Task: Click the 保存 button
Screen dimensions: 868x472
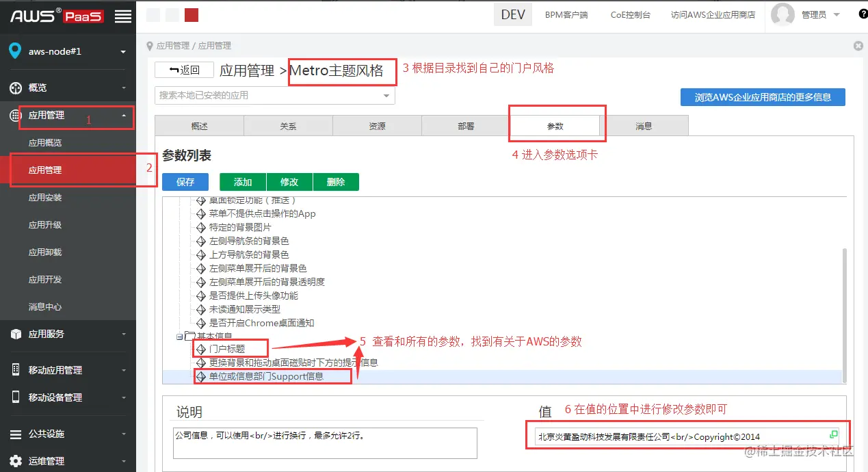Action: (185, 182)
